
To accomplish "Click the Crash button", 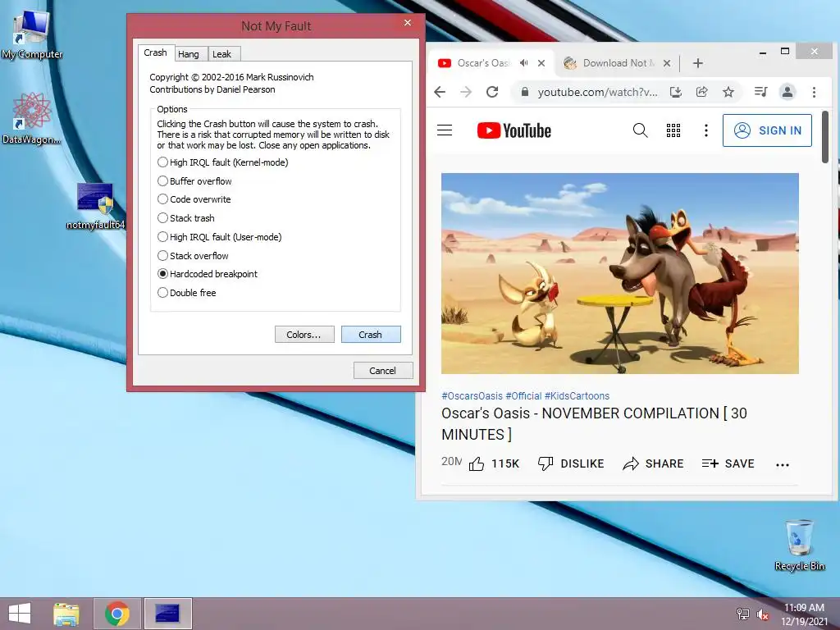I will pos(371,335).
